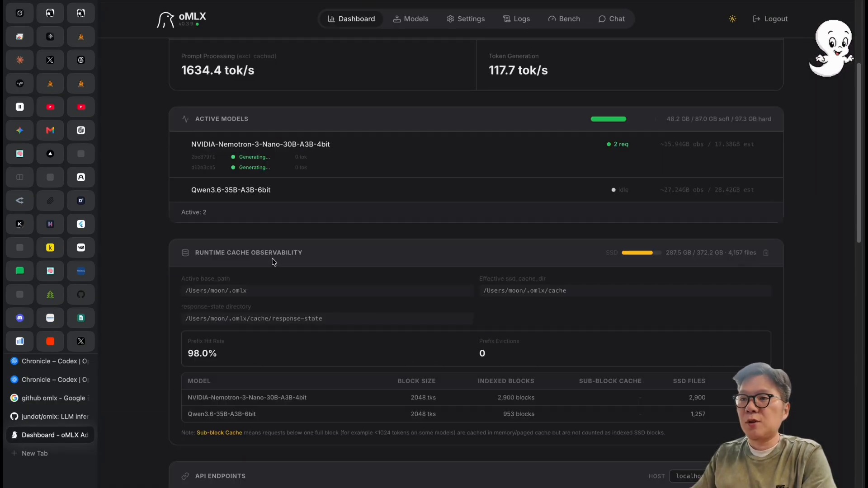Open the pinned v0 icon

(81, 248)
